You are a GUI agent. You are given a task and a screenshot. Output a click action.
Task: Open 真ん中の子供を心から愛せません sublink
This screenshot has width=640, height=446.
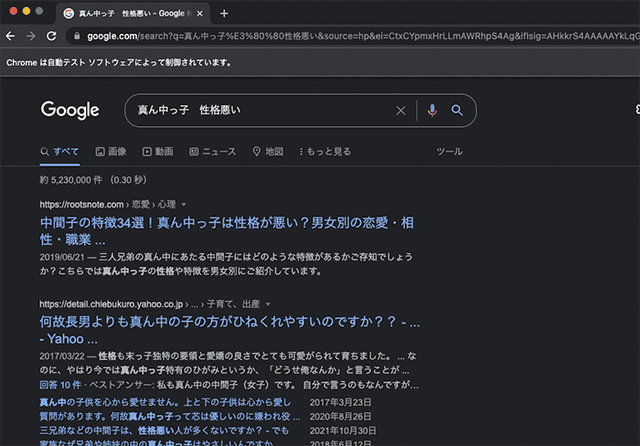tap(165, 402)
